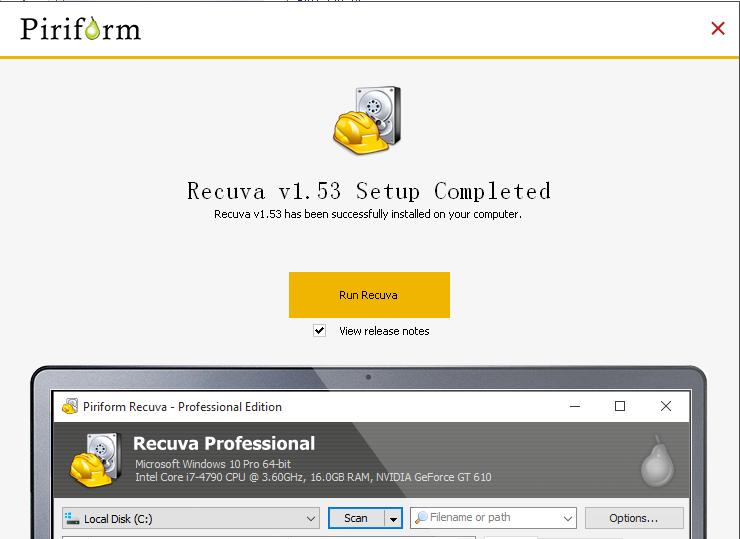Close the Piriform Recuva preview window
740x539 pixels.
pos(666,406)
